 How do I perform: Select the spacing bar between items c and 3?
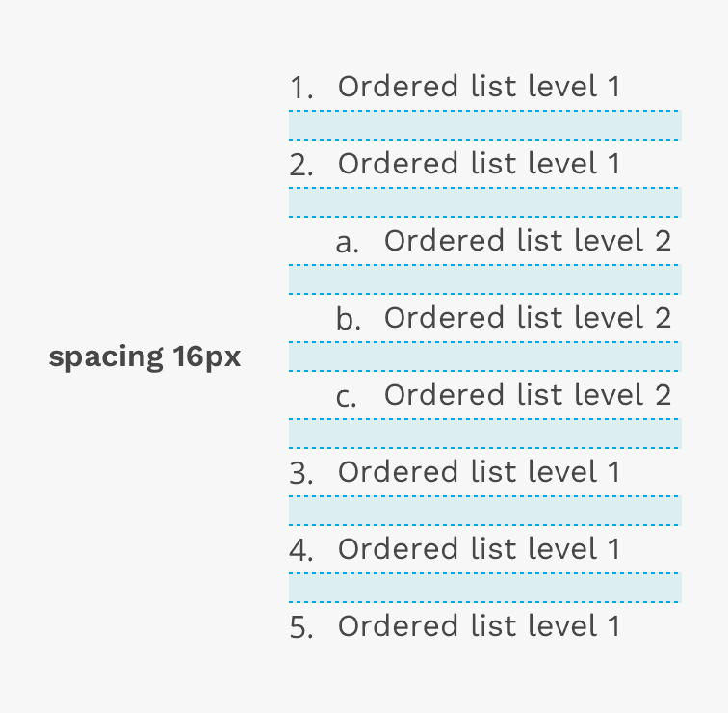(484, 434)
